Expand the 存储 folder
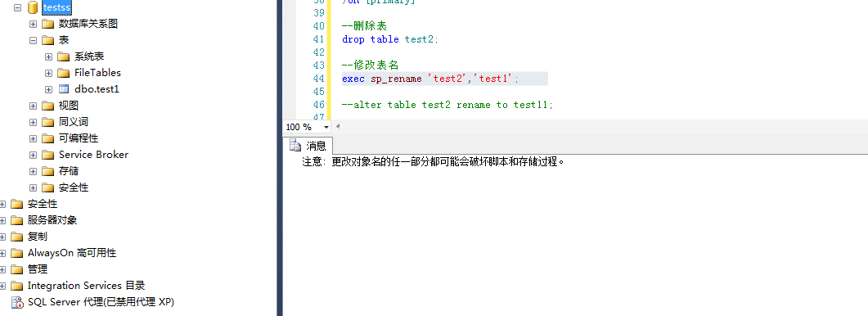Image resolution: width=868 pixels, height=316 pixels. point(33,171)
